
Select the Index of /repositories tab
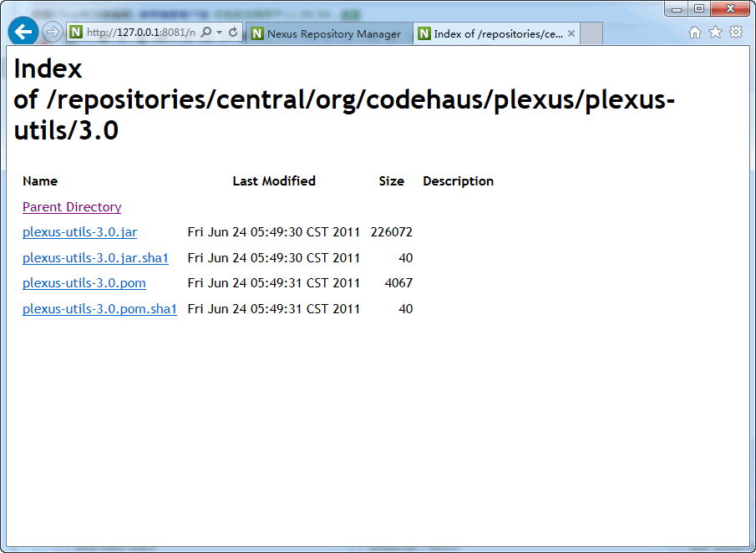[496, 33]
